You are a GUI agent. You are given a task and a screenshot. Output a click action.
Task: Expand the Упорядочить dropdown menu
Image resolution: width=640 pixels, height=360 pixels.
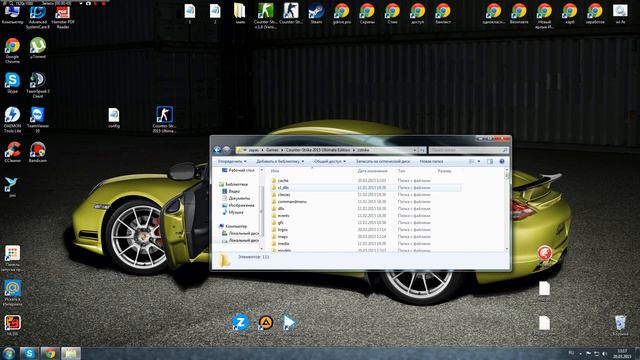[232, 162]
